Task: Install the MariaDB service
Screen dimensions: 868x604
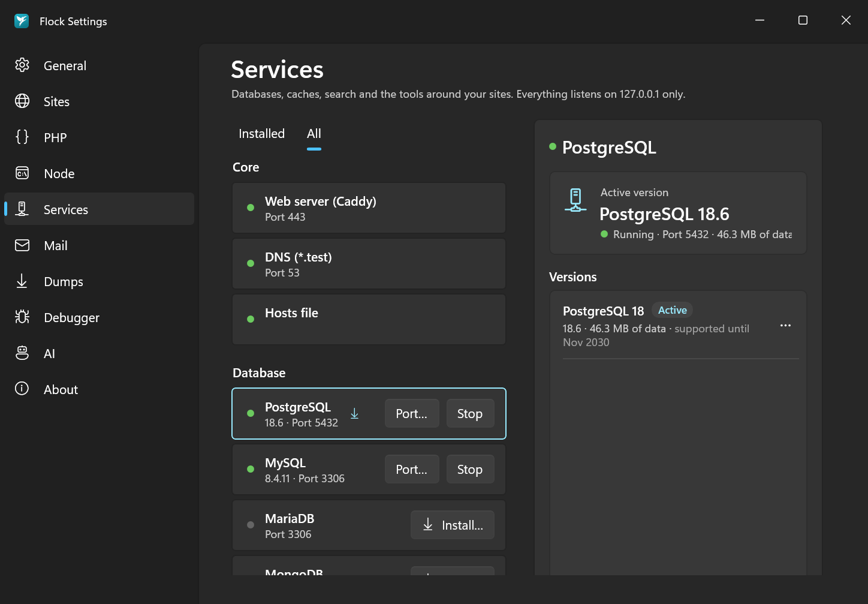Action: pyautogui.click(x=453, y=525)
